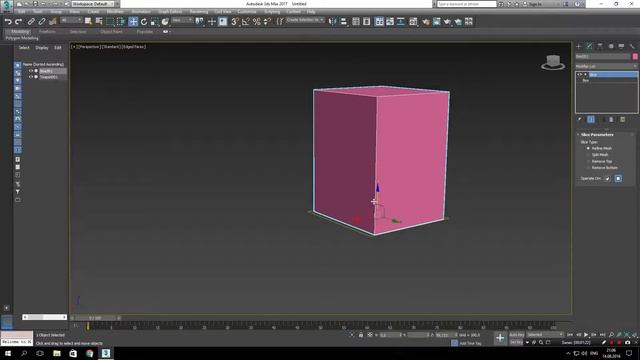The width and height of the screenshot is (640, 360).
Task: Select the Remove Bottom slice type
Action: point(588,168)
